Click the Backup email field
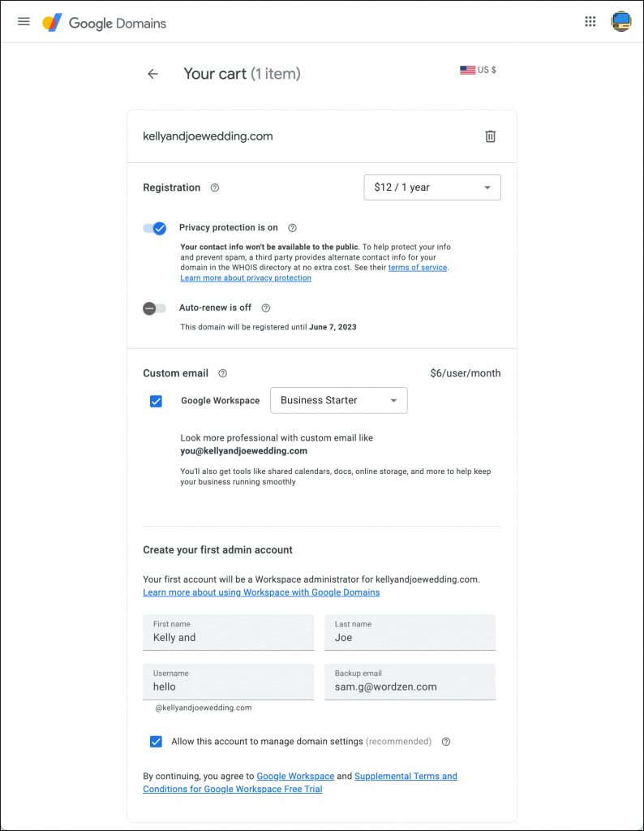The width and height of the screenshot is (644, 831). (x=410, y=687)
